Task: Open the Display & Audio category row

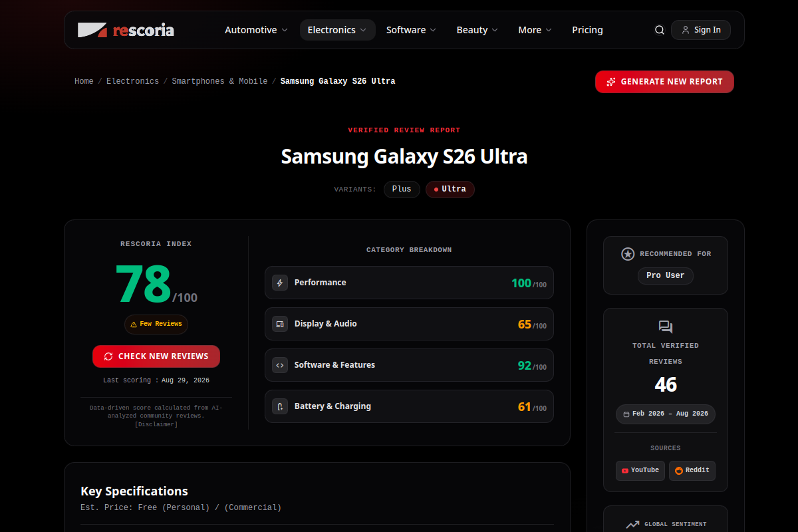Action: (x=409, y=324)
